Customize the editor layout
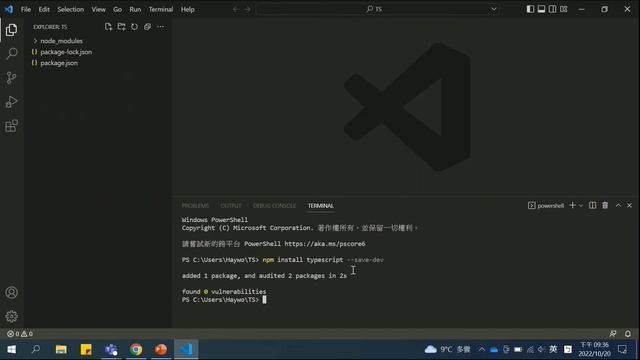Screen dimensions: 640x360 click(564, 9)
